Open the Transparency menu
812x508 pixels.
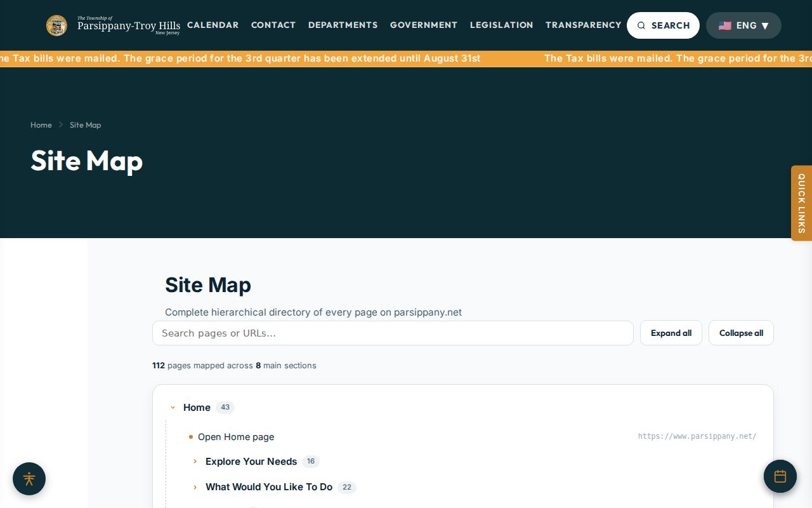click(x=584, y=25)
